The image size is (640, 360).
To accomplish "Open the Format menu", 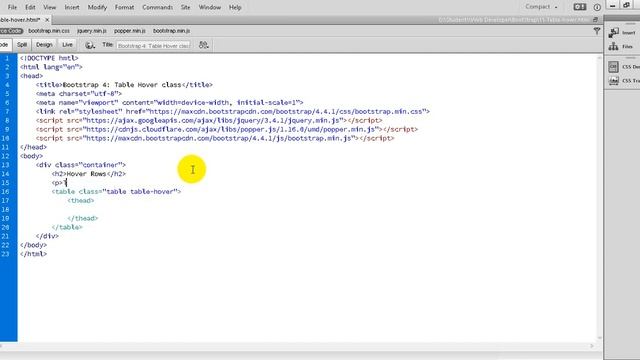I will [x=124, y=7].
